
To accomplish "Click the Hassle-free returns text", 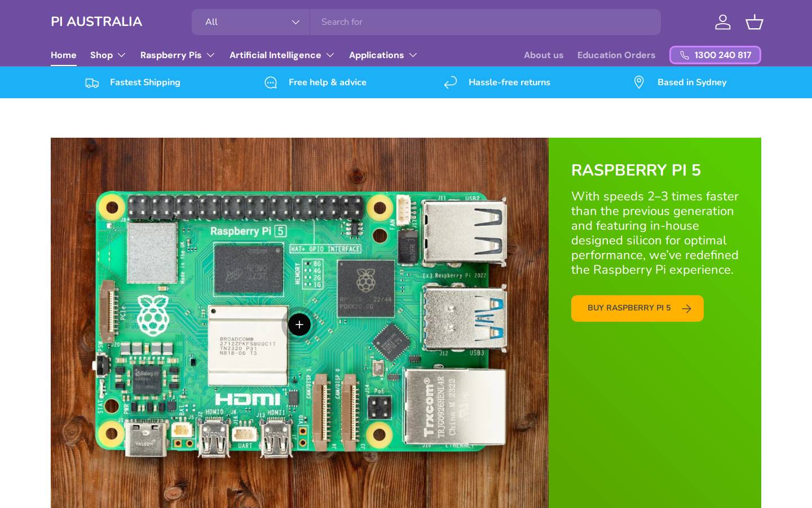I will click(x=509, y=82).
